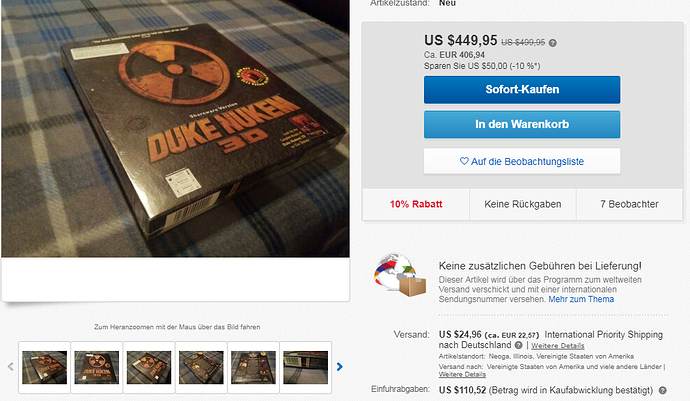The width and height of the screenshot is (690, 401).
Task: Open help icon next to nach Deutschland
Action: tap(518, 345)
